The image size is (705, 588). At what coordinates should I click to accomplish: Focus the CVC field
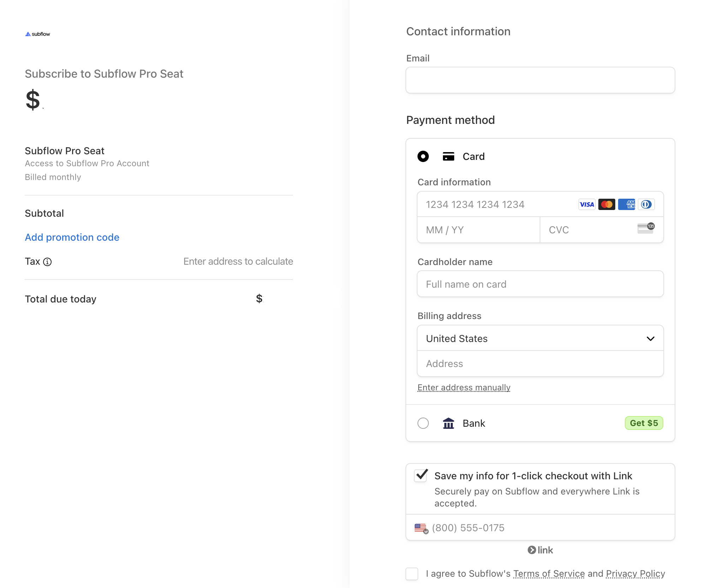(602, 230)
